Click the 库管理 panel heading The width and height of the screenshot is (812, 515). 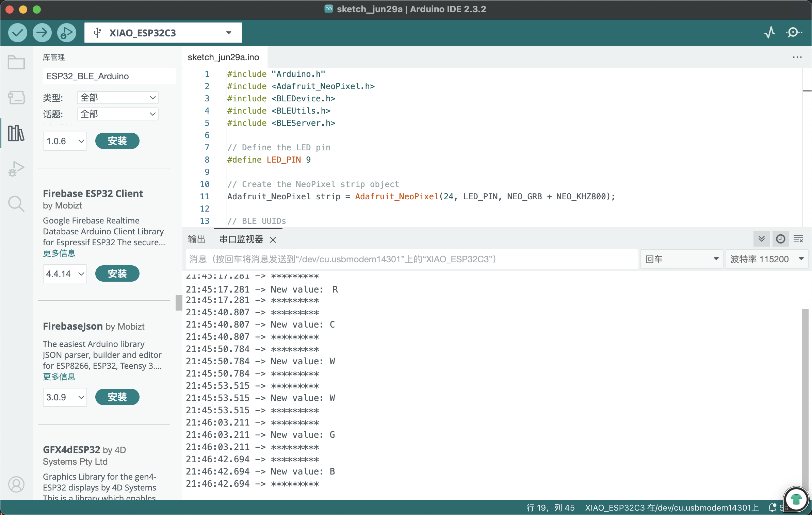[54, 57]
